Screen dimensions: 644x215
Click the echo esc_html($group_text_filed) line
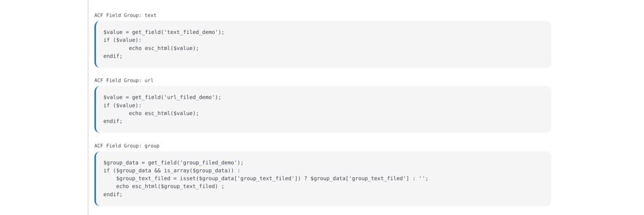170,187
